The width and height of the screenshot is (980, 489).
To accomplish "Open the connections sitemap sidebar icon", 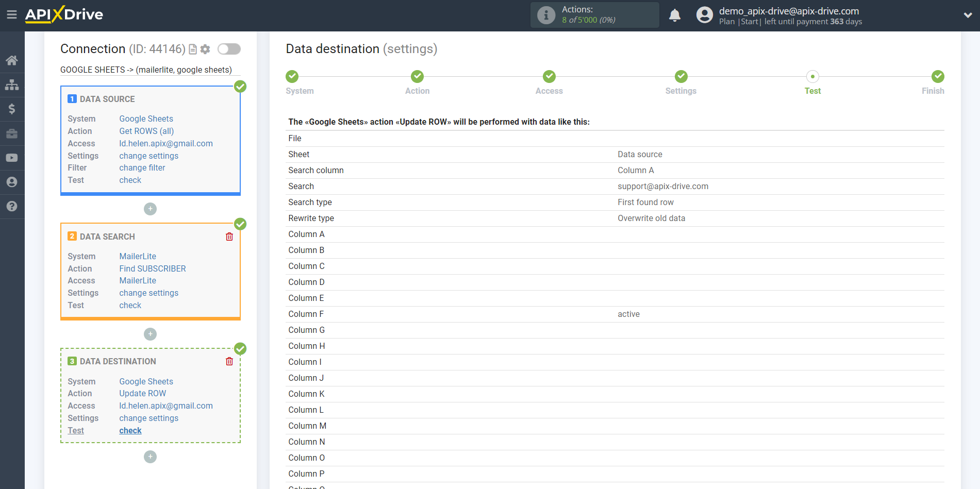I will [12, 85].
